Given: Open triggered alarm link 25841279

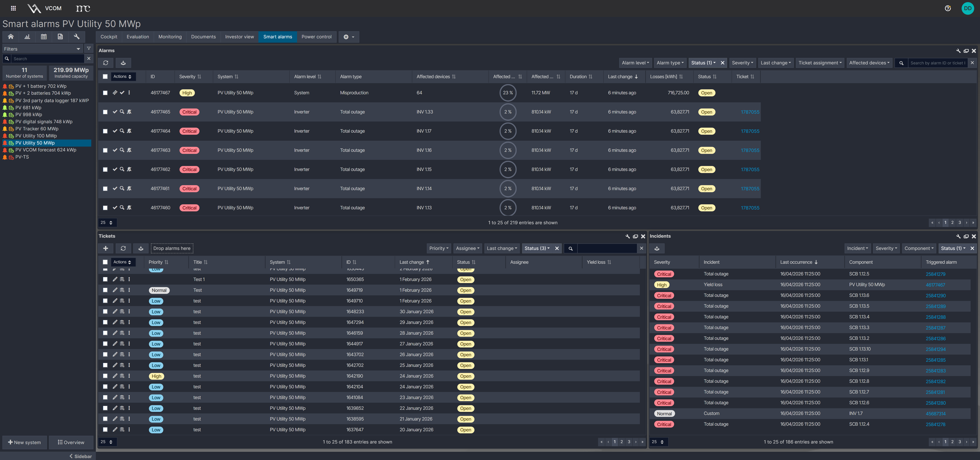Looking at the screenshot, I should (x=935, y=274).
